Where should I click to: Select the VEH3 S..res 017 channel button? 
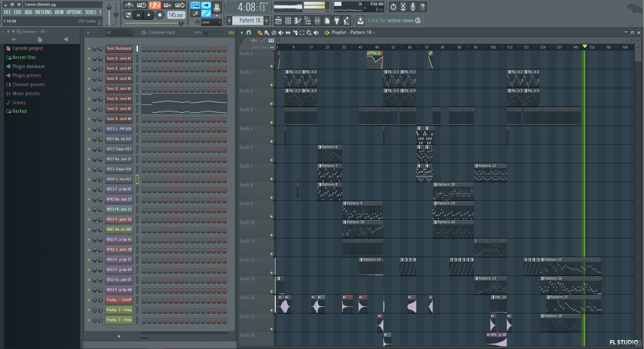point(119,179)
